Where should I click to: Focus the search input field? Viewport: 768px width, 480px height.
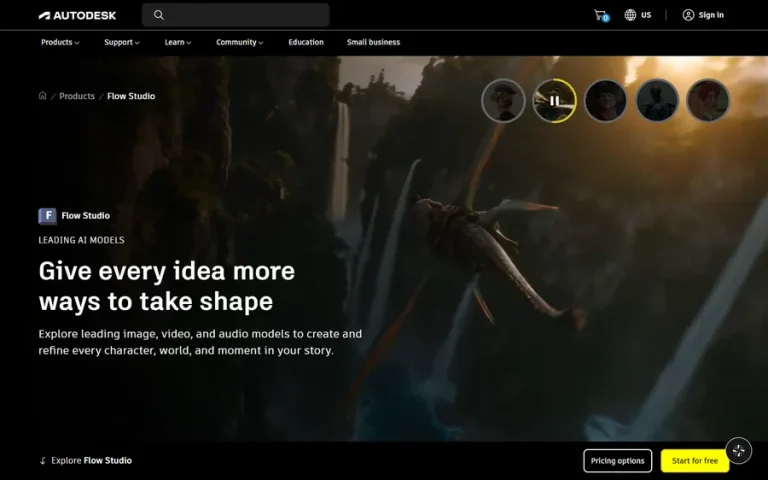coord(236,15)
